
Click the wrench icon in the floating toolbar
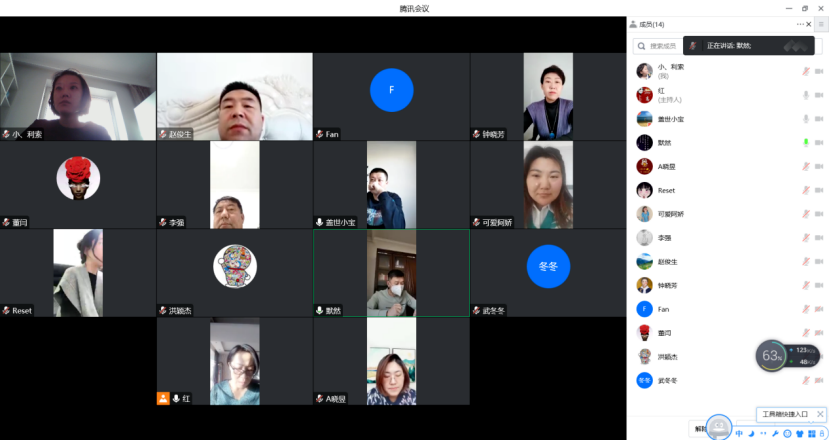tap(775, 433)
